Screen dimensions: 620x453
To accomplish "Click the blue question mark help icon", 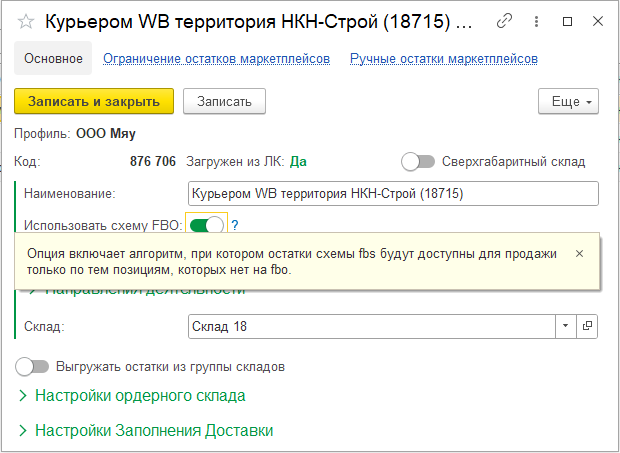I will (235, 225).
